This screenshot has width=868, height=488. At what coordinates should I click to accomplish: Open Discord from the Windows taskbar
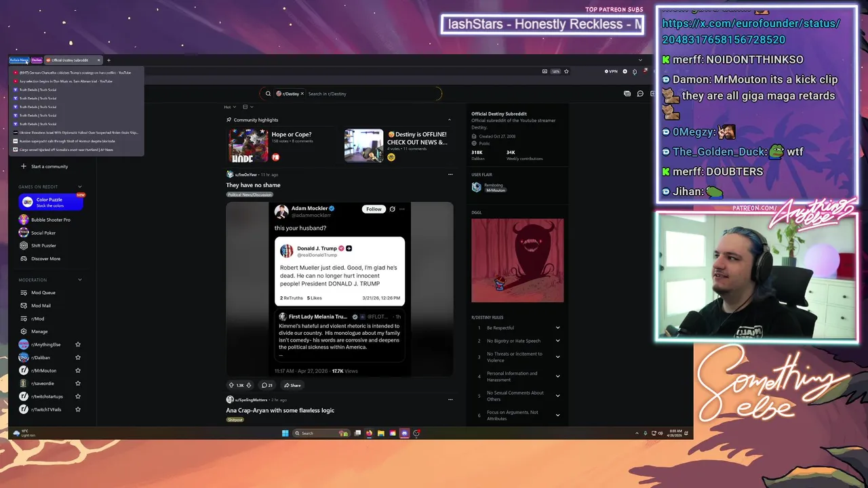[x=405, y=433]
